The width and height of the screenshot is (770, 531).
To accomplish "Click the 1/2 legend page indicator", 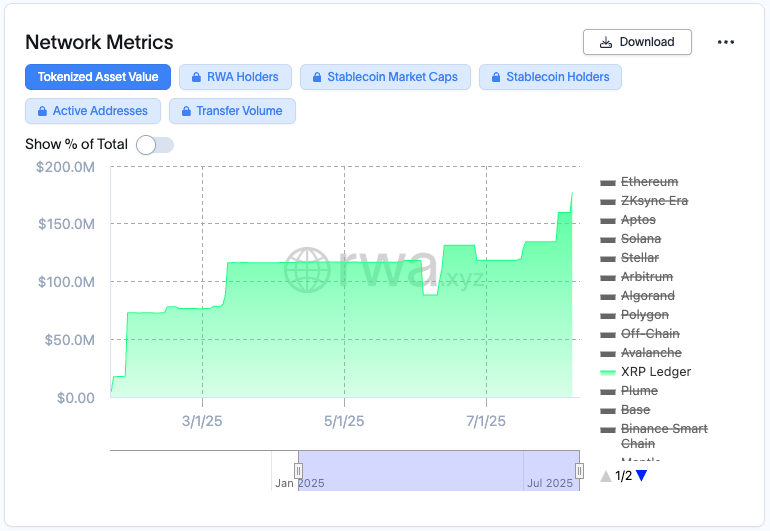I will pyautogui.click(x=623, y=475).
